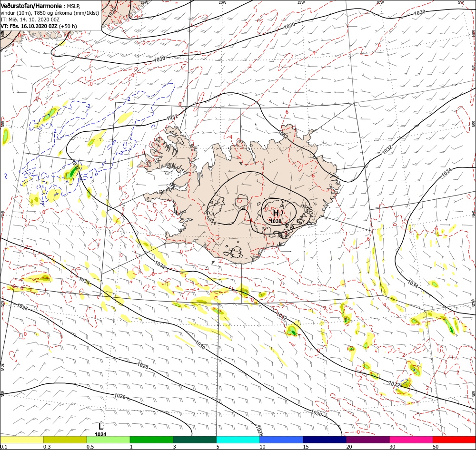
Task: Select the 1024 pressure value under L
Action: click(100, 434)
